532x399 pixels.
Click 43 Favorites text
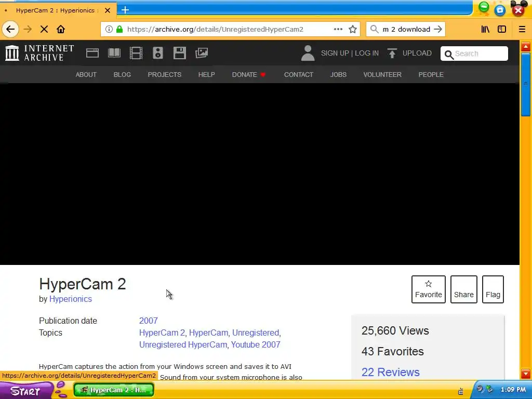pos(393,352)
